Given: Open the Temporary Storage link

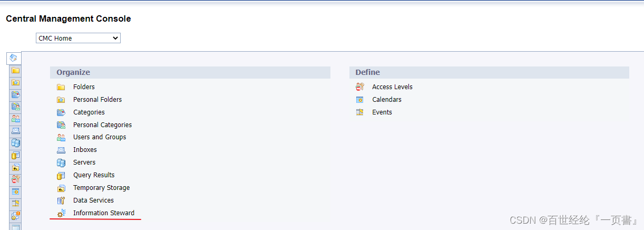Looking at the screenshot, I should (x=101, y=188).
